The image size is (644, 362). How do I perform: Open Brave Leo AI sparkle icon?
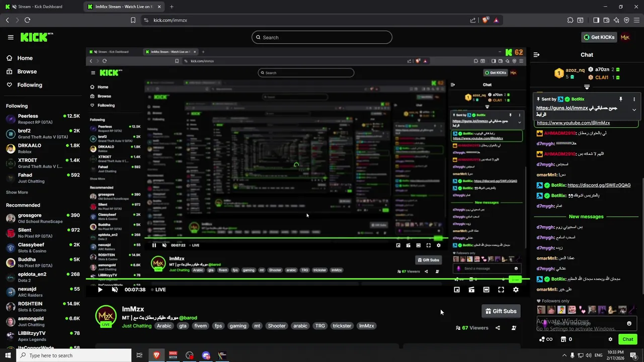(x=616, y=20)
